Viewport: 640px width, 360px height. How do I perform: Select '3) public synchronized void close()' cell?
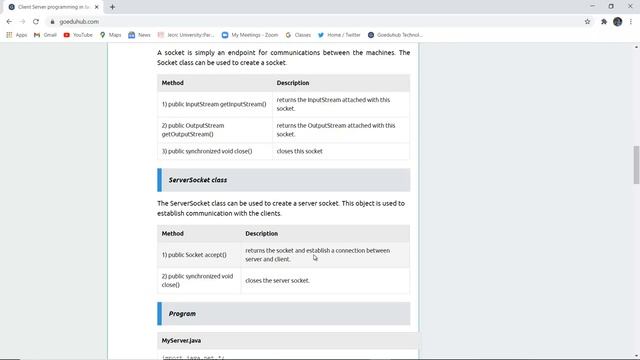(x=215, y=151)
